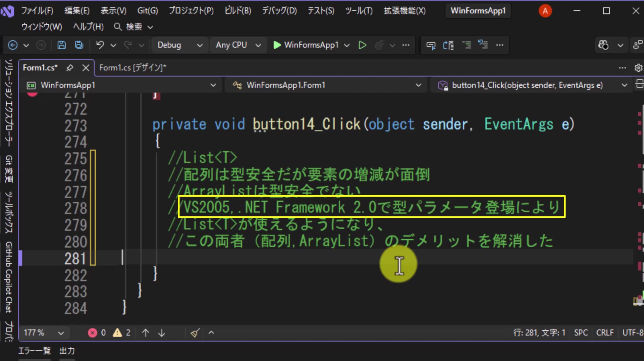The image size is (644, 361).
Task: Click the Undo arrow icon
Action: (x=100, y=45)
